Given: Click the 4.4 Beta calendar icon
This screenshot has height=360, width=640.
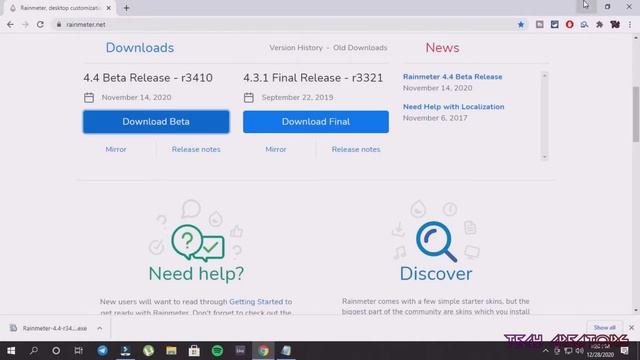Looking at the screenshot, I should (89, 98).
